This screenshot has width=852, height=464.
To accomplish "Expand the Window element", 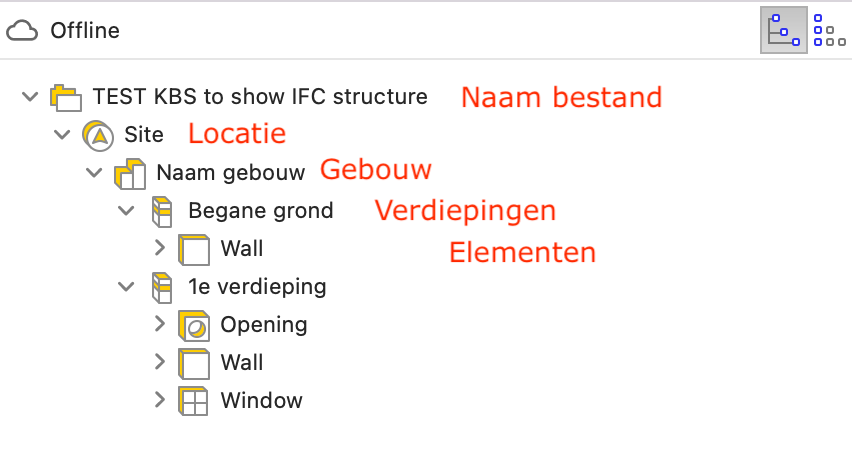I will [x=159, y=400].
